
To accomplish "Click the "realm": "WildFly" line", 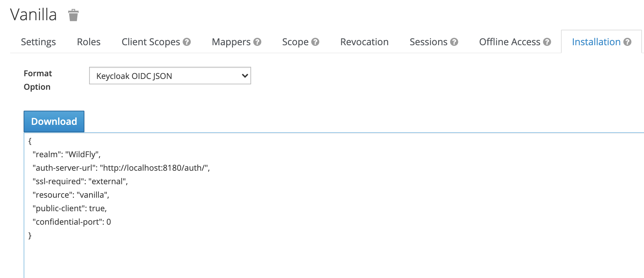I will point(66,155).
